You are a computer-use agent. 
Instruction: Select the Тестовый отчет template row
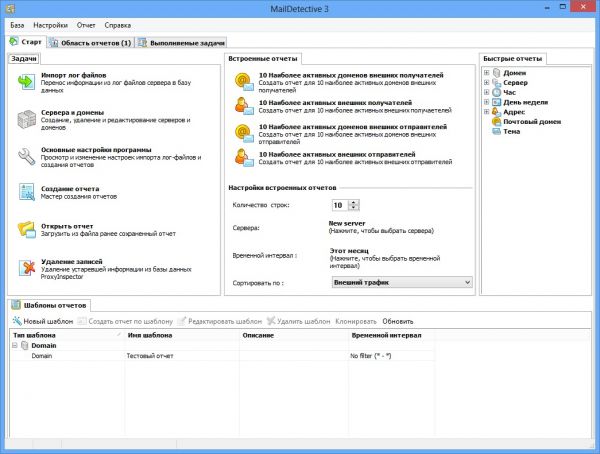152,356
